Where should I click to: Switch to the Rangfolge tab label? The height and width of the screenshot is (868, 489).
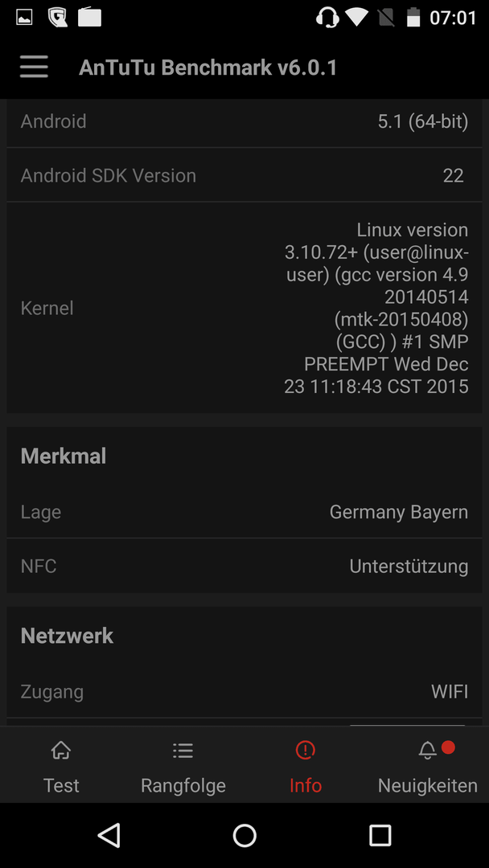click(183, 785)
